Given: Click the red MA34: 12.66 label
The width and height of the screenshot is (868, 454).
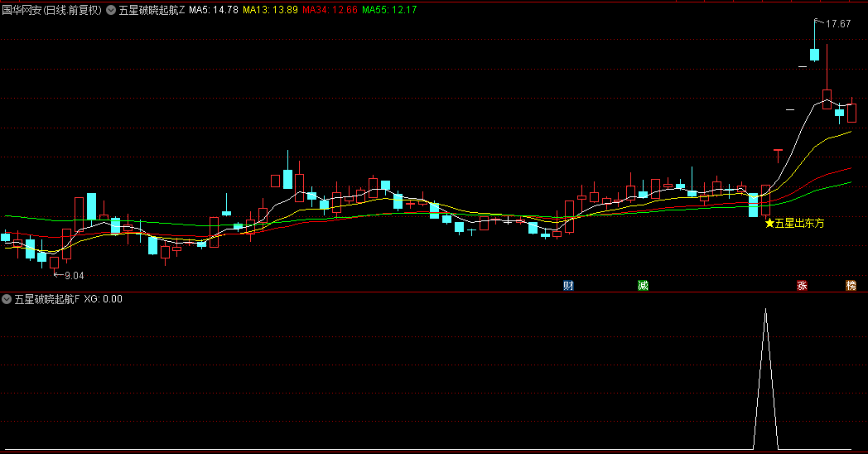Looking at the screenshot, I should click(x=330, y=10).
